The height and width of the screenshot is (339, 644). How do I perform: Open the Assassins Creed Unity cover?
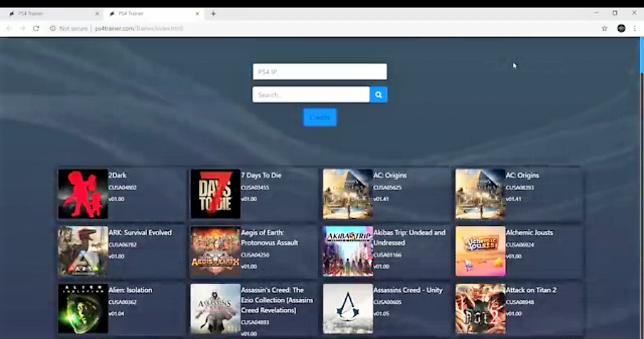coord(348,309)
